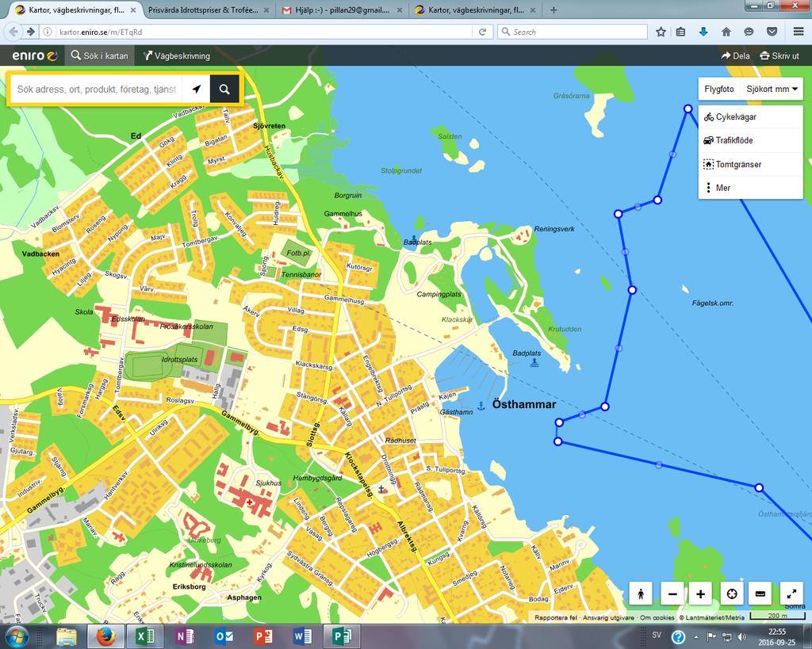Open a new browser tab
The image size is (812, 649).
tap(553, 10)
